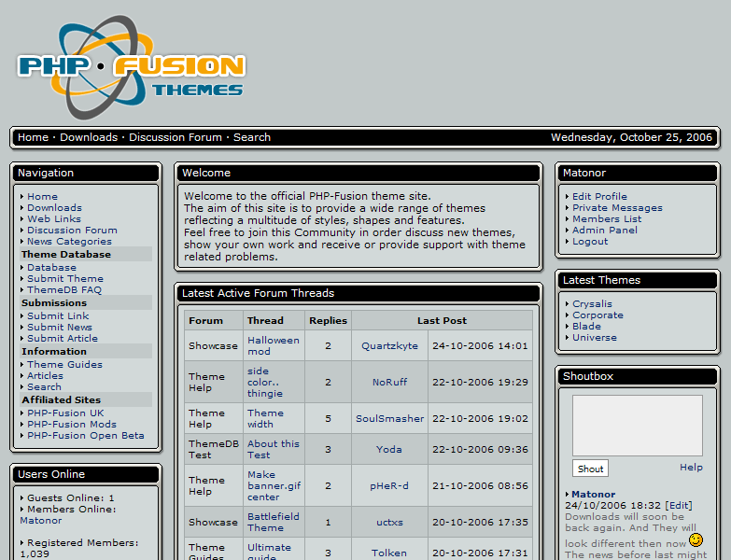Open Search in top black menu bar
The height and width of the screenshot is (560, 731).
click(252, 137)
